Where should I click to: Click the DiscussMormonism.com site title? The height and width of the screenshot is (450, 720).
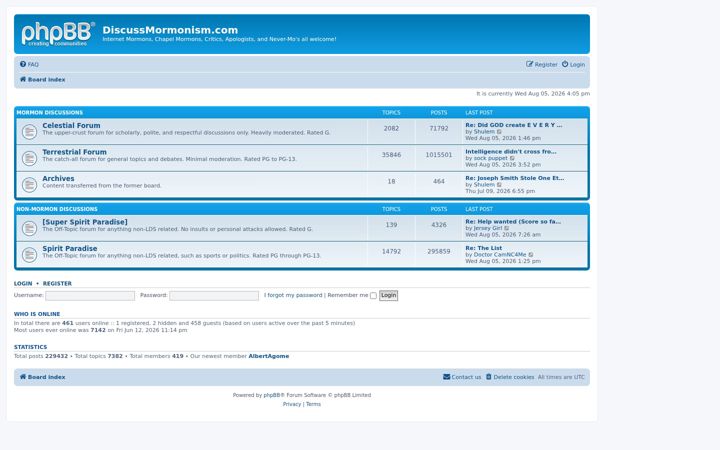click(x=170, y=30)
